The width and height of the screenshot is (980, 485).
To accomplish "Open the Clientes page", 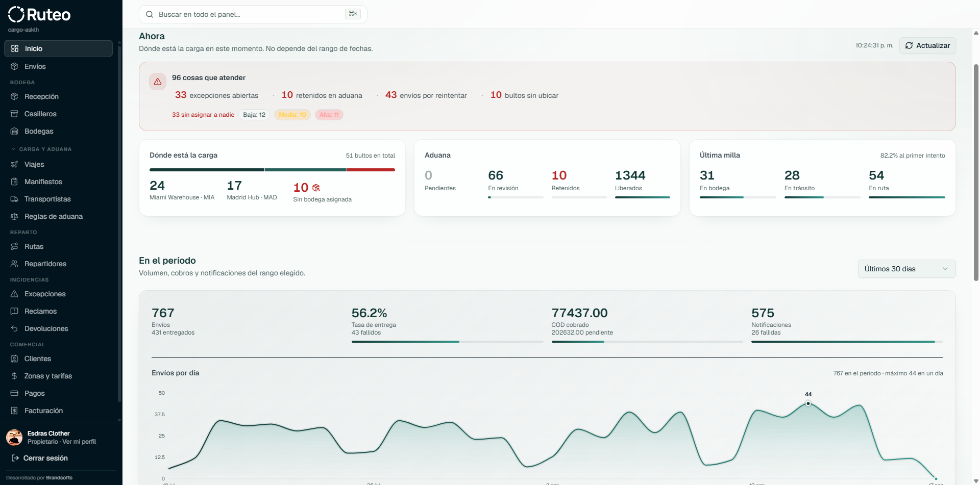I will click(x=58, y=359).
